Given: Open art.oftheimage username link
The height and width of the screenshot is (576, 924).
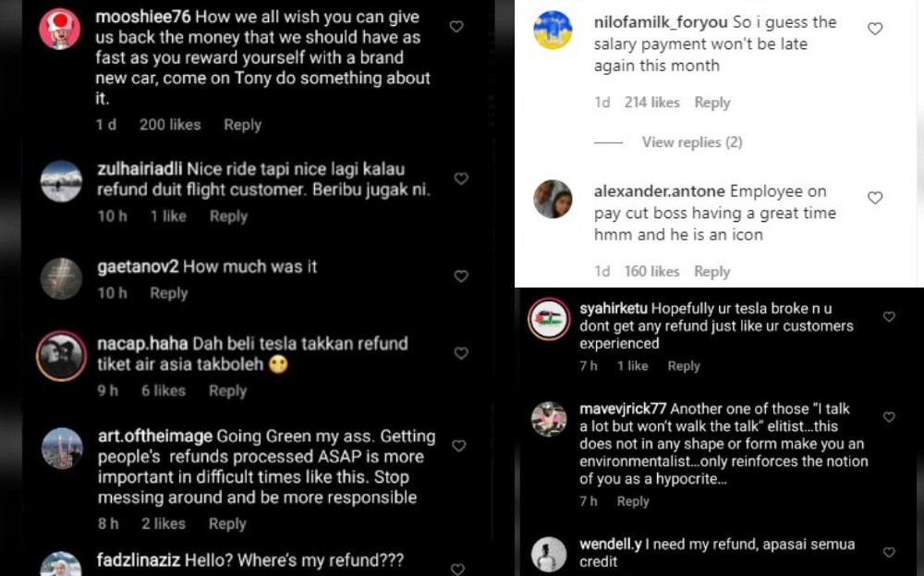Looking at the screenshot, I should coord(155,435).
